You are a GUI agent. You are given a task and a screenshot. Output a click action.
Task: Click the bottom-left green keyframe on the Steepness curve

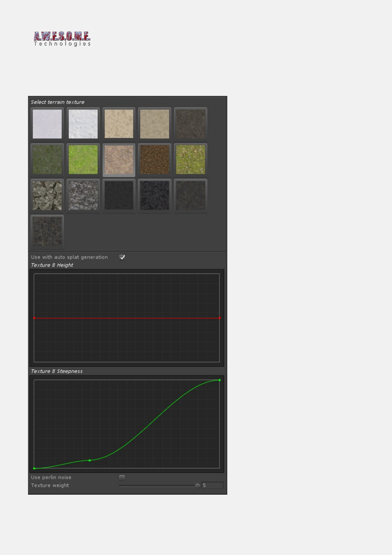[x=34, y=468]
